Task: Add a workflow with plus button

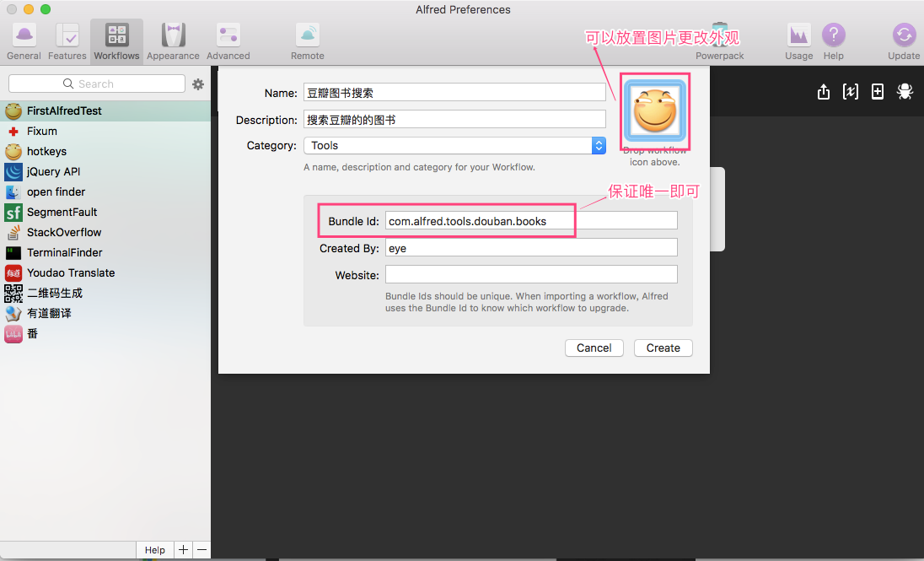Action: click(183, 550)
